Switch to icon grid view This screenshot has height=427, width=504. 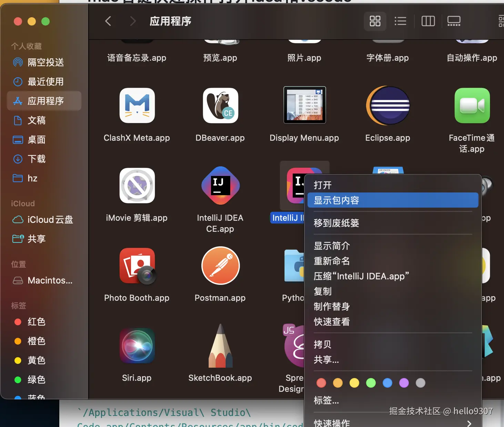(375, 21)
